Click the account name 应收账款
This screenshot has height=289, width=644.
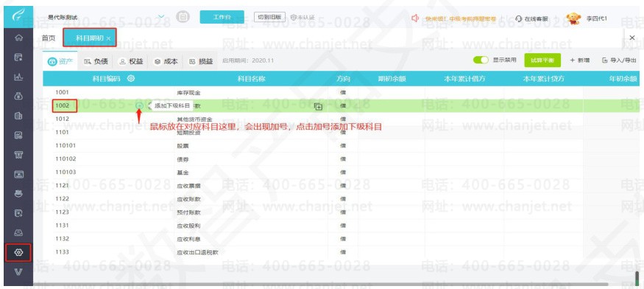tap(188, 199)
